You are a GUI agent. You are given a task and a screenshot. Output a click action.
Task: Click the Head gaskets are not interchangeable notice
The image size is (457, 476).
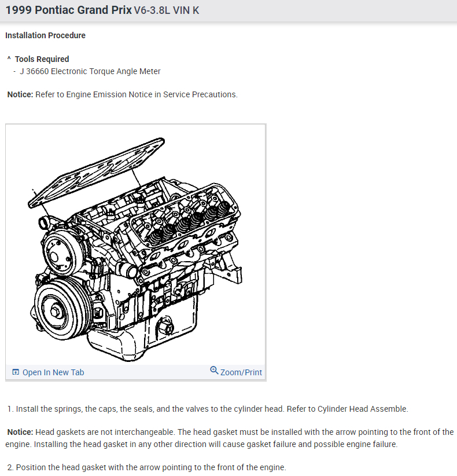[229, 438]
